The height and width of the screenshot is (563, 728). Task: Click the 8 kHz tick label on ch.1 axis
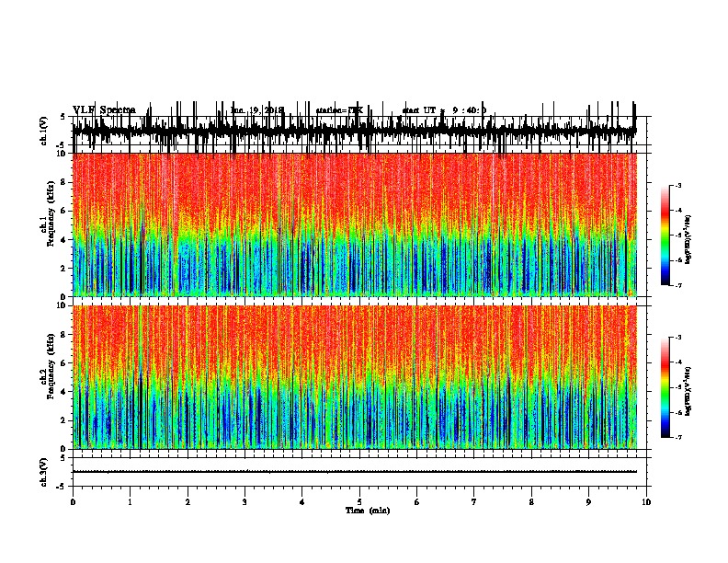click(x=63, y=182)
